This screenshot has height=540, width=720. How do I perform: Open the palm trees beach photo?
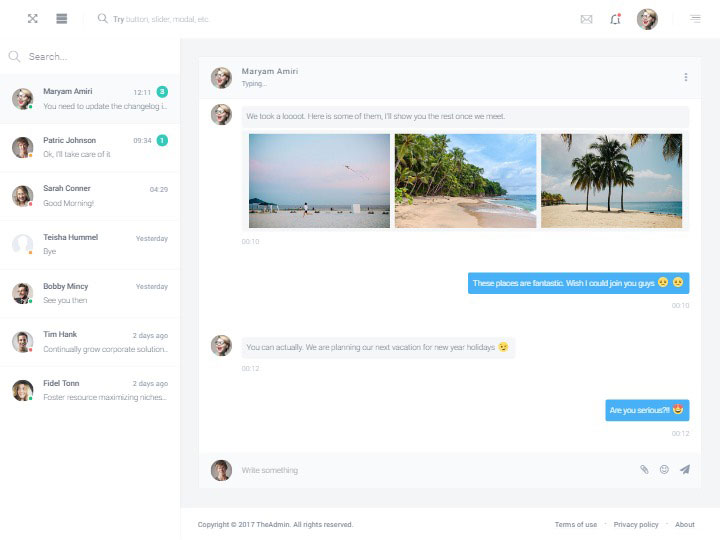[611, 181]
